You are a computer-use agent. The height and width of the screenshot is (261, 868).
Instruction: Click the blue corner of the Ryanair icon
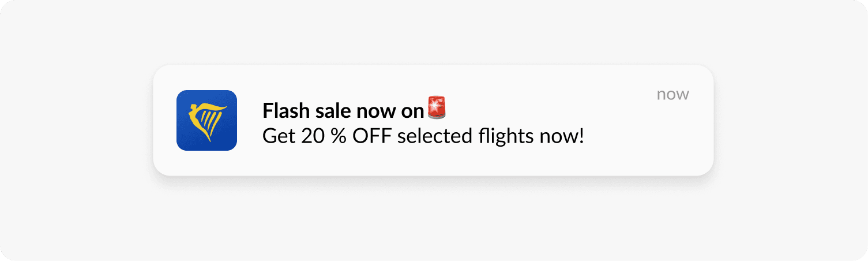coord(183,143)
